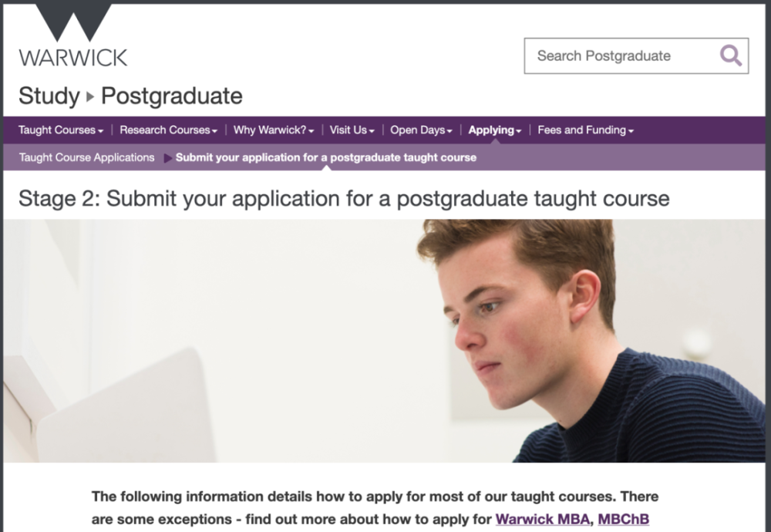Screen dimensions: 771x532
Task: Expand the Visit Us menu
Action: pyautogui.click(x=352, y=130)
